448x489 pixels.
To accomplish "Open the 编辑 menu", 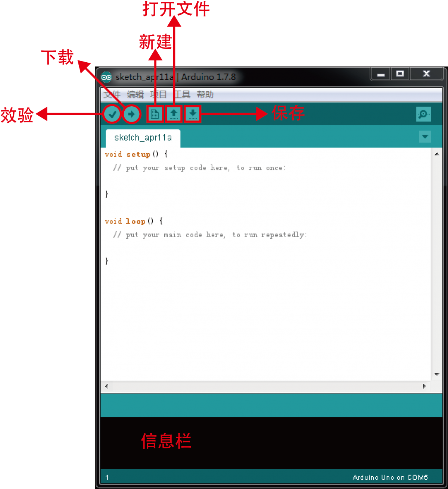I will pos(134,94).
